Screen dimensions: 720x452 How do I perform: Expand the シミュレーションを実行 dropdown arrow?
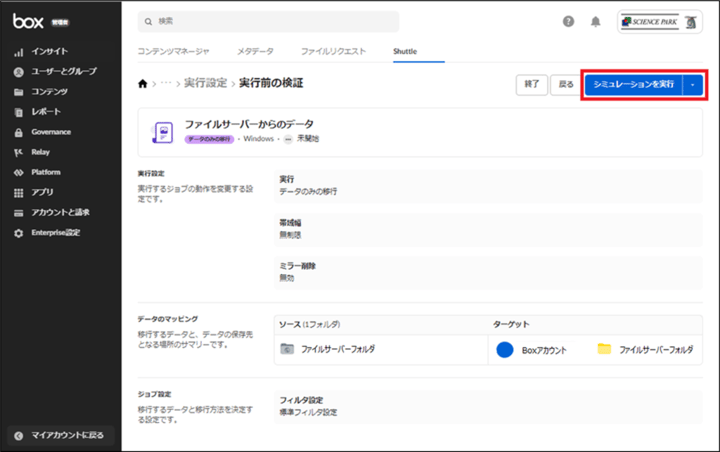pyautogui.click(x=693, y=85)
